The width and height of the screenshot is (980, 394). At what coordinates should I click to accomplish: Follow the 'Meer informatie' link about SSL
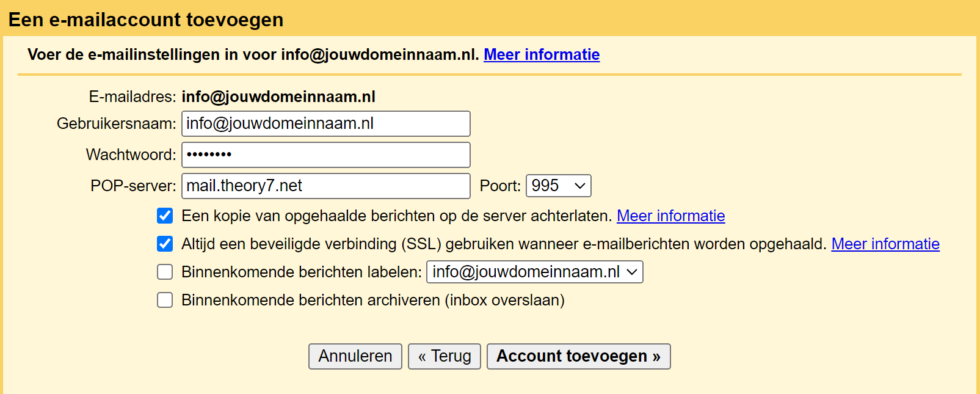[x=885, y=244]
